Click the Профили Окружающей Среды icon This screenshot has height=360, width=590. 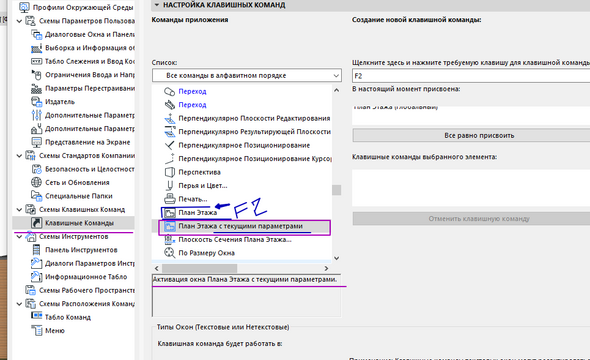[x=24, y=7]
